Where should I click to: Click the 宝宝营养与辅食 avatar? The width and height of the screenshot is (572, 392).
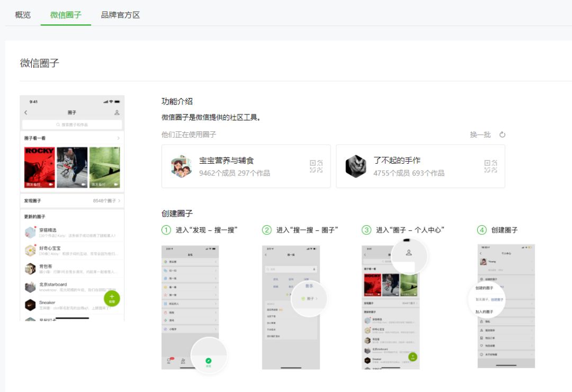point(181,166)
